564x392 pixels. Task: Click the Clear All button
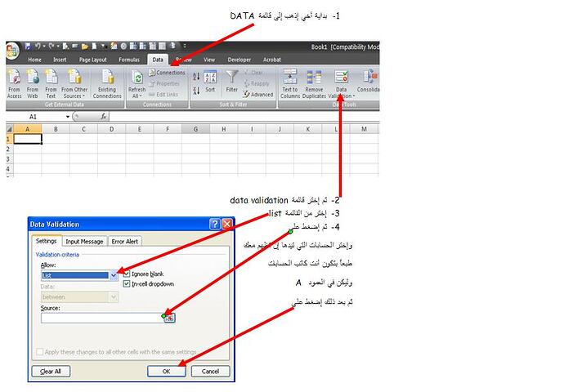(51, 371)
